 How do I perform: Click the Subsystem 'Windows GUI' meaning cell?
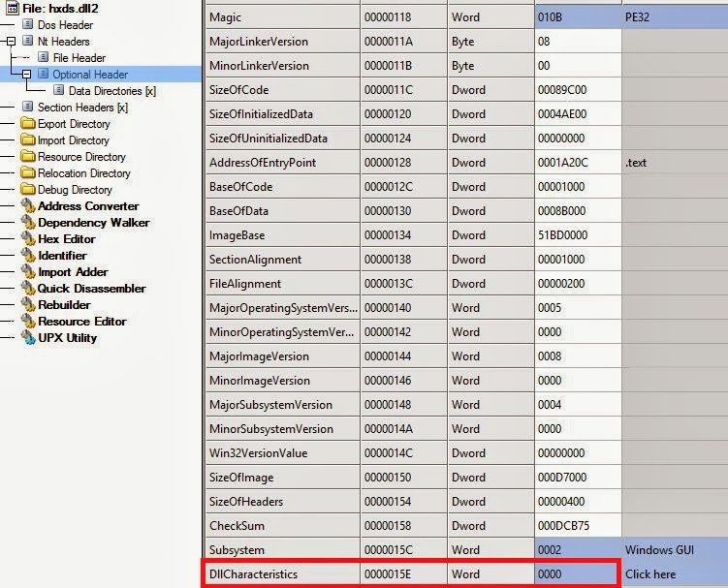tap(673, 550)
